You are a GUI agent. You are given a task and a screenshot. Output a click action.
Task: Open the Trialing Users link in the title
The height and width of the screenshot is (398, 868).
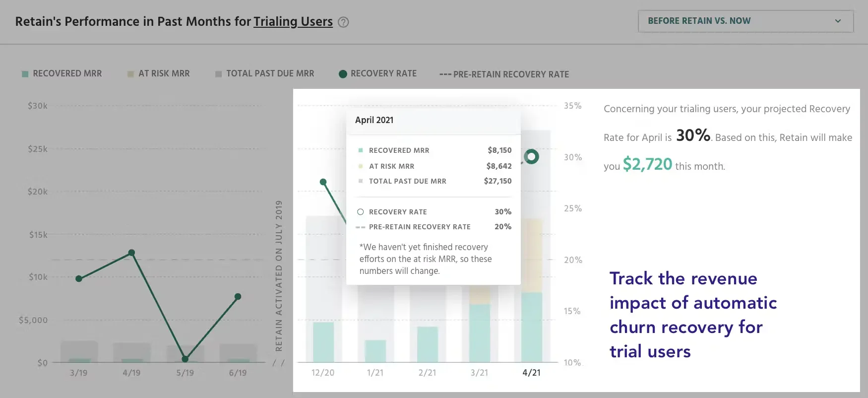(293, 21)
